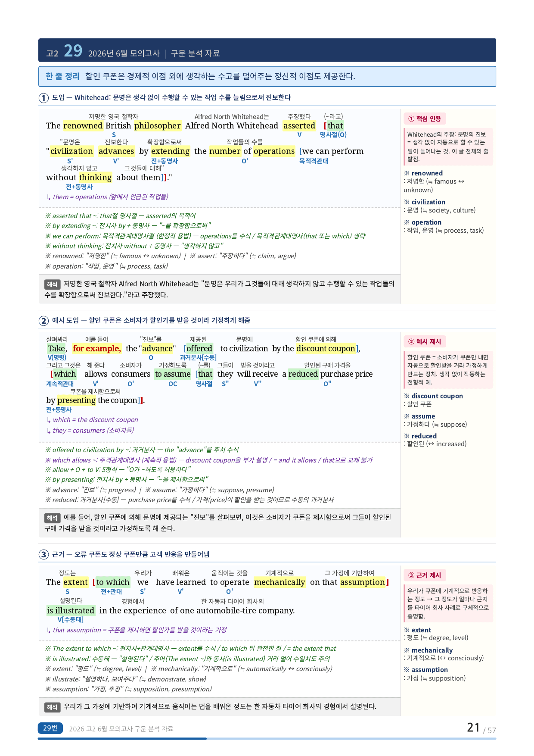Click the page number 21 in the footer

coord(473,728)
